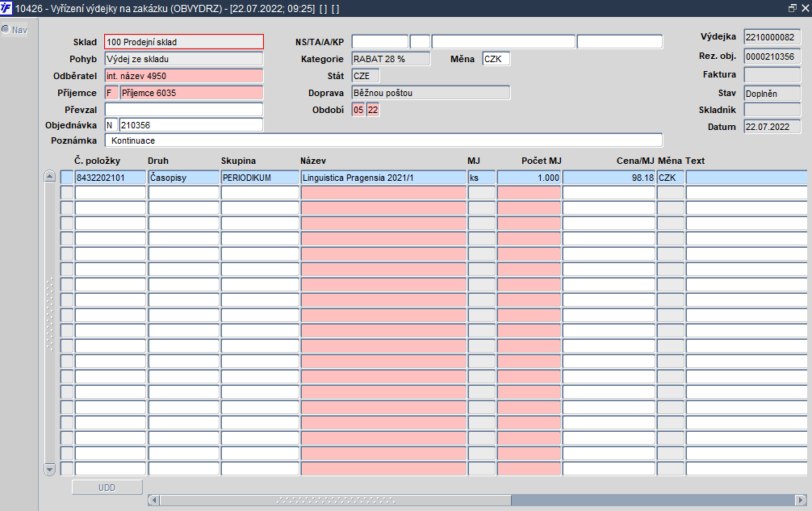812x511 pixels.
Task: Click the horizontal scrollbar thumb
Action: 336,500
